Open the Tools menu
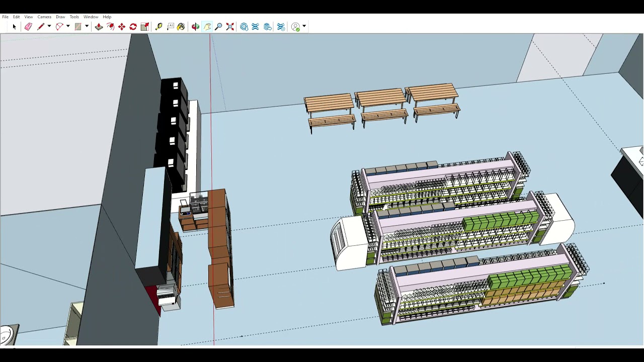This screenshot has height=362, width=644. pos(74,17)
